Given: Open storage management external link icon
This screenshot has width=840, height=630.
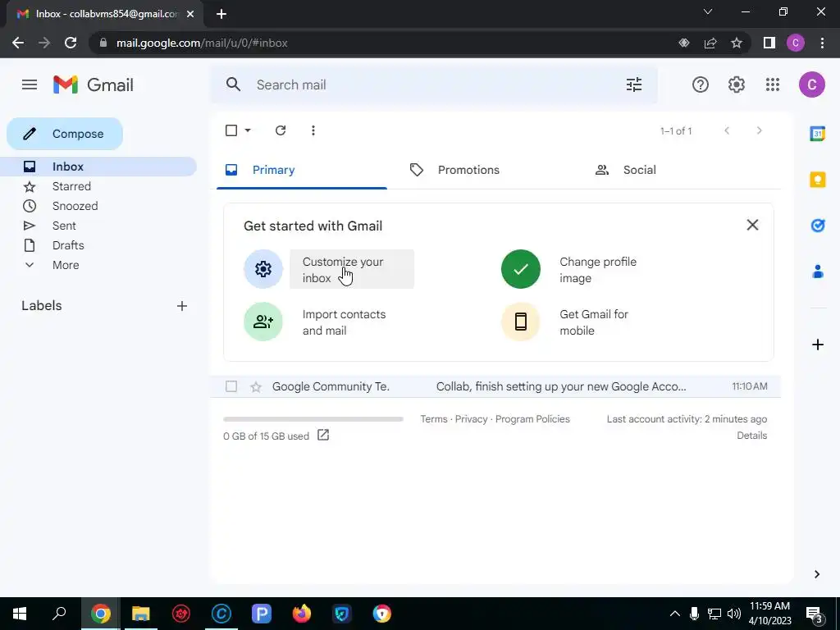Looking at the screenshot, I should tap(323, 435).
